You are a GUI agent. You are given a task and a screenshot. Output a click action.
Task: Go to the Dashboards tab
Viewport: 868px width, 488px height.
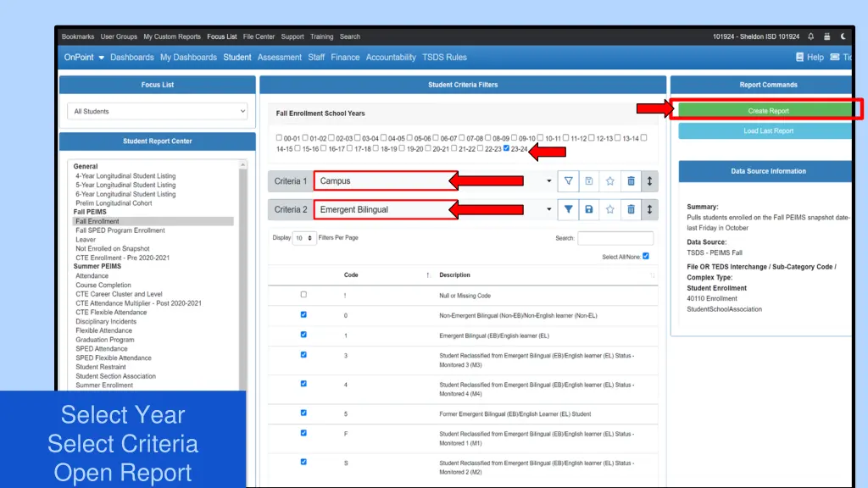pos(131,57)
